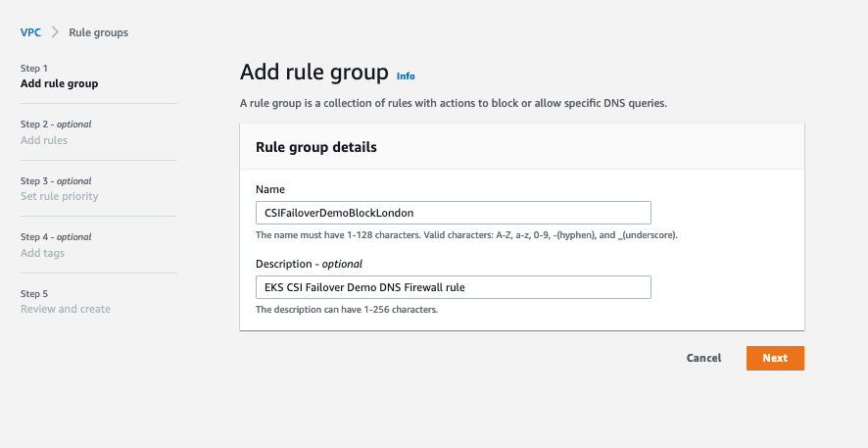Click the description 1-256 characters hint
This screenshot has width=868, height=448.
pos(347,310)
